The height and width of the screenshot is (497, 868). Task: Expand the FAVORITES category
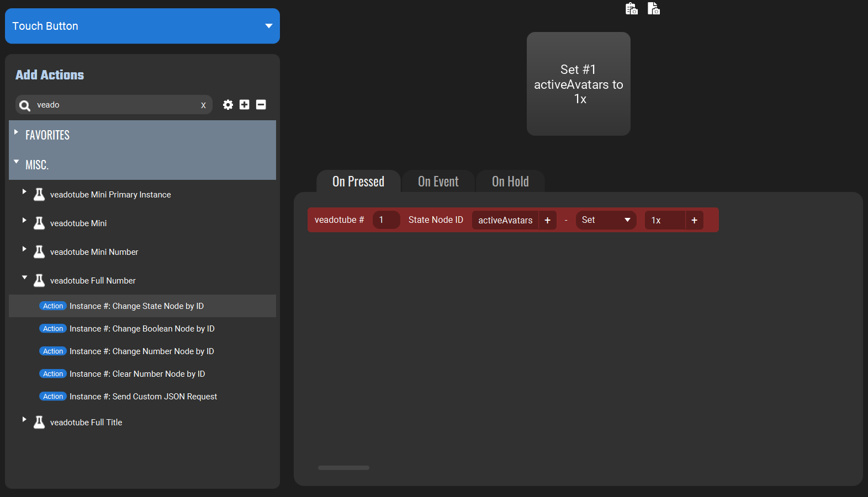pos(142,135)
